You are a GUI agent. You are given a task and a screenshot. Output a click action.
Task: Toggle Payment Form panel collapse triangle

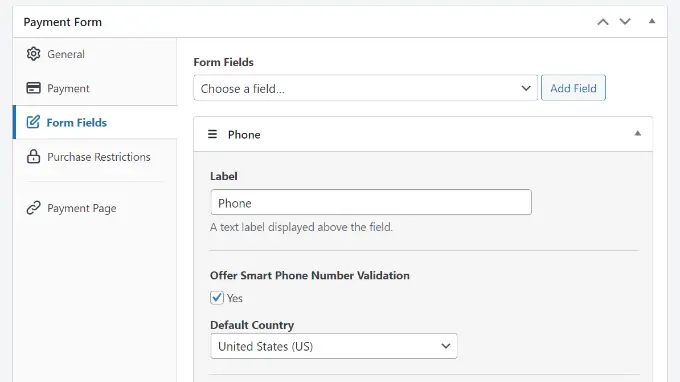pos(652,21)
